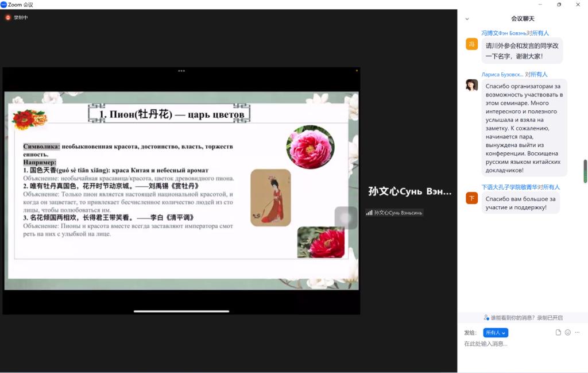The height and width of the screenshot is (373, 588).
Task: Click the 'who can see your messages' icon
Action: pyautogui.click(x=486, y=318)
